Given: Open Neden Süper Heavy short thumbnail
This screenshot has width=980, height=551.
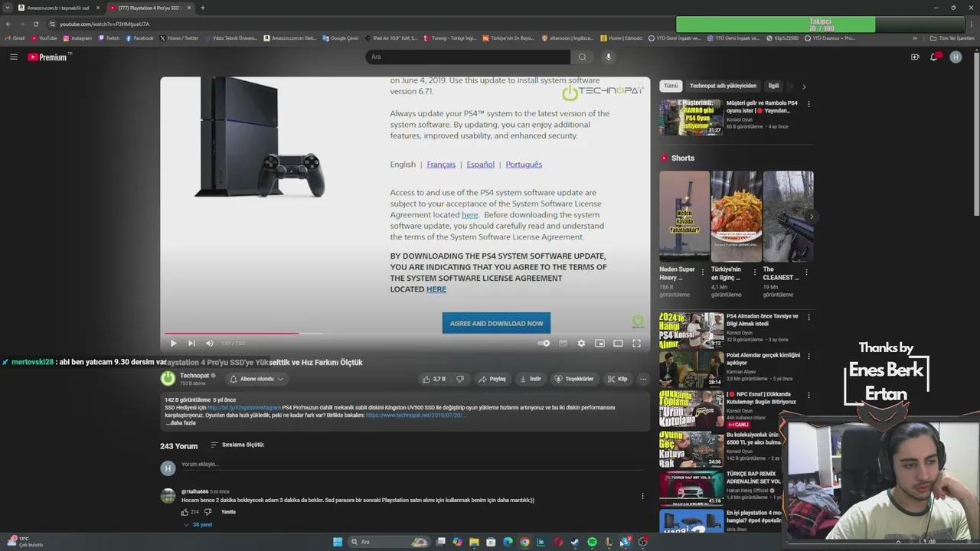Looking at the screenshot, I should click(684, 216).
